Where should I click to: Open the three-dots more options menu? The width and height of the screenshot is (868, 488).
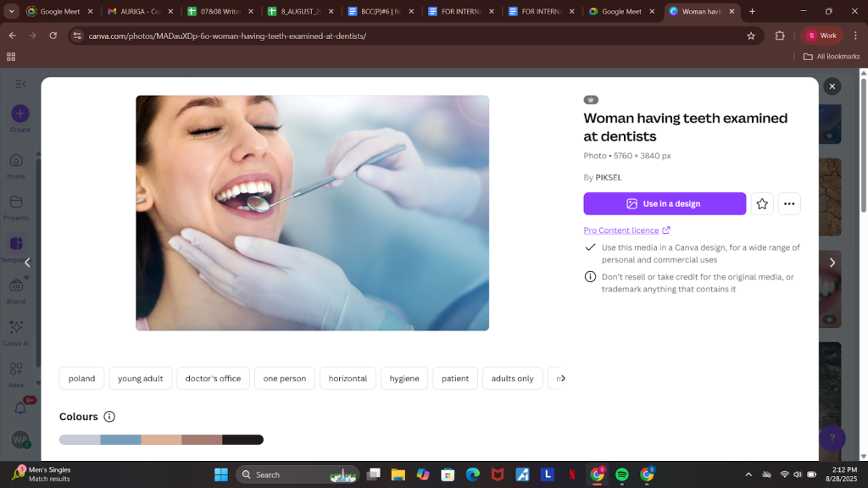point(789,204)
